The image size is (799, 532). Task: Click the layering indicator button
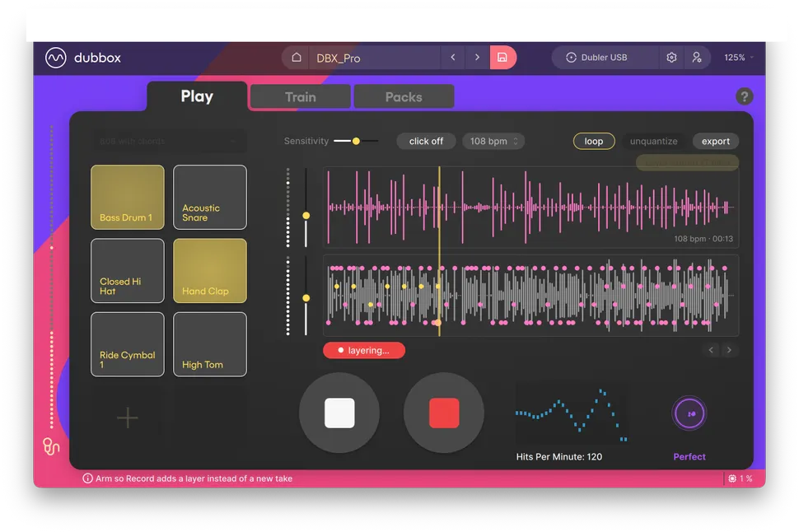(364, 351)
